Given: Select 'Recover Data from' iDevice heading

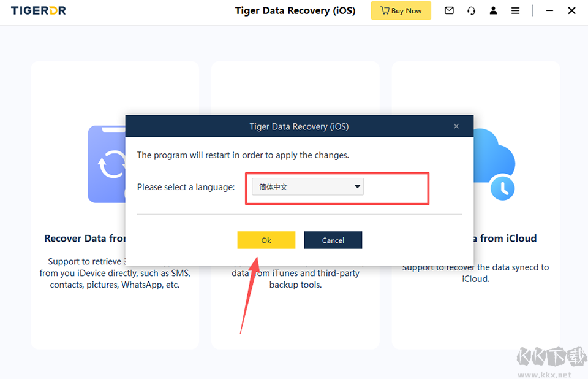Looking at the screenshot, I should (x=85, y=239).
